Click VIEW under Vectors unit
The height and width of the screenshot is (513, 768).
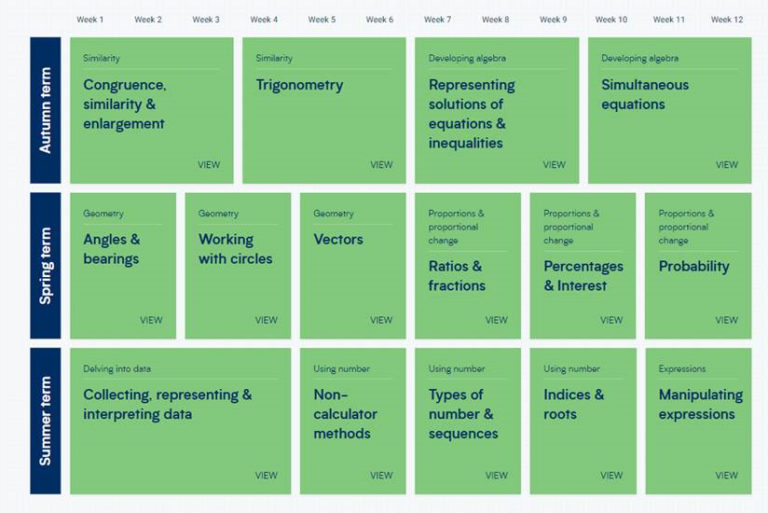coord(381,320)
